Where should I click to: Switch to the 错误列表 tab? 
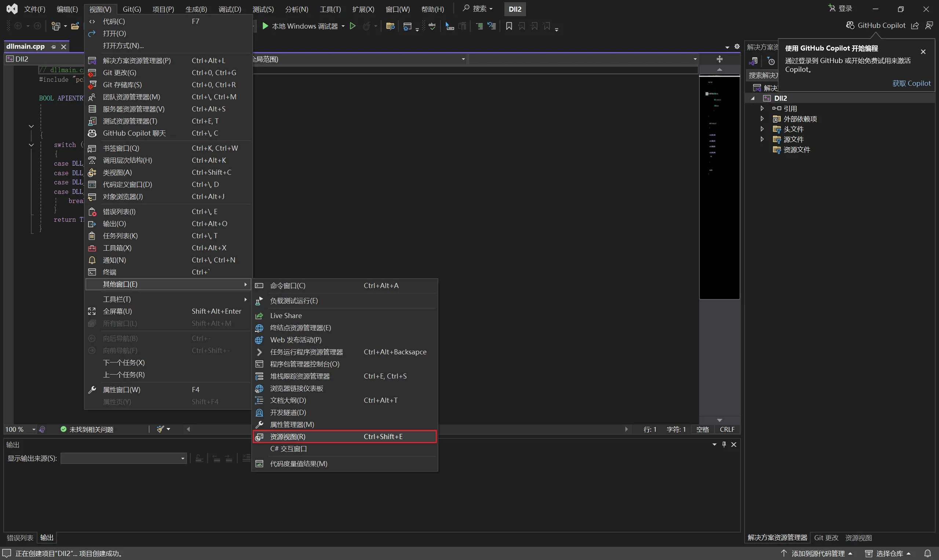point(20,537)
